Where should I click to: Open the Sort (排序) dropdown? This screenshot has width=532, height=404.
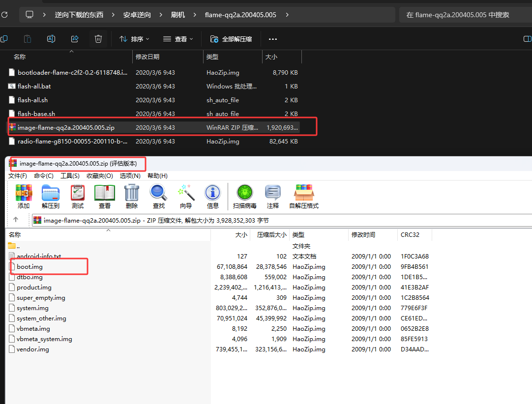coord(134,39)
